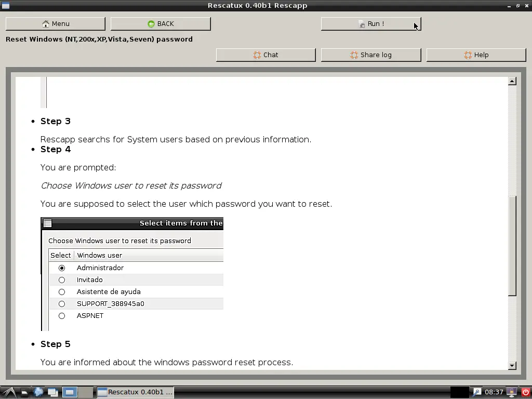
Task: Click the 'ASPNET' user name
Action: click(90, 315)
